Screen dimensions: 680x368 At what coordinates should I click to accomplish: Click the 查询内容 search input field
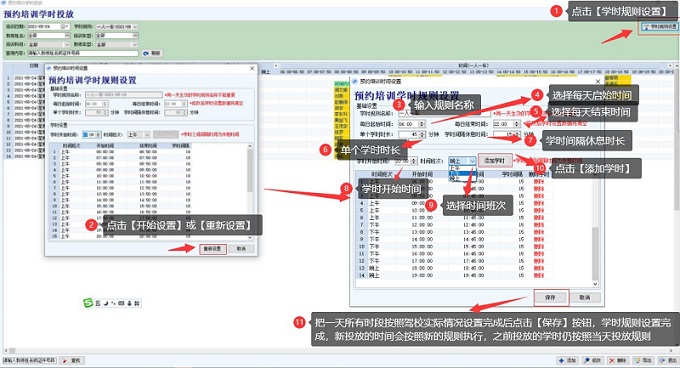click(83, 53)
